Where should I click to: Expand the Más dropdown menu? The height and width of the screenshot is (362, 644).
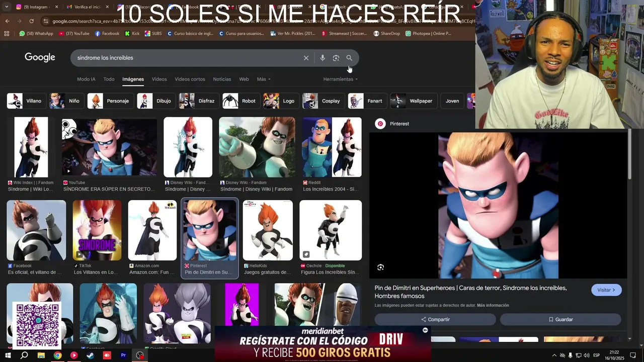pyautogui.click(x=264, y=79)
